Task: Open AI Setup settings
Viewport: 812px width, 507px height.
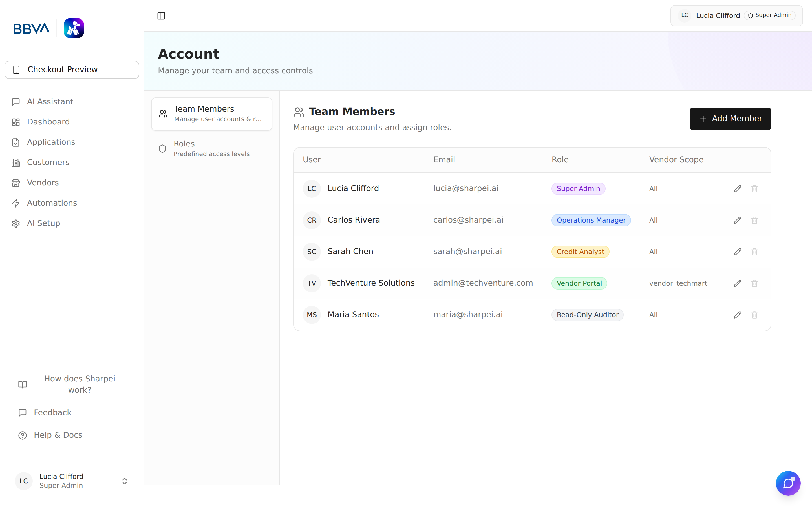Action: pyautogui.click(x=43, y=223)
